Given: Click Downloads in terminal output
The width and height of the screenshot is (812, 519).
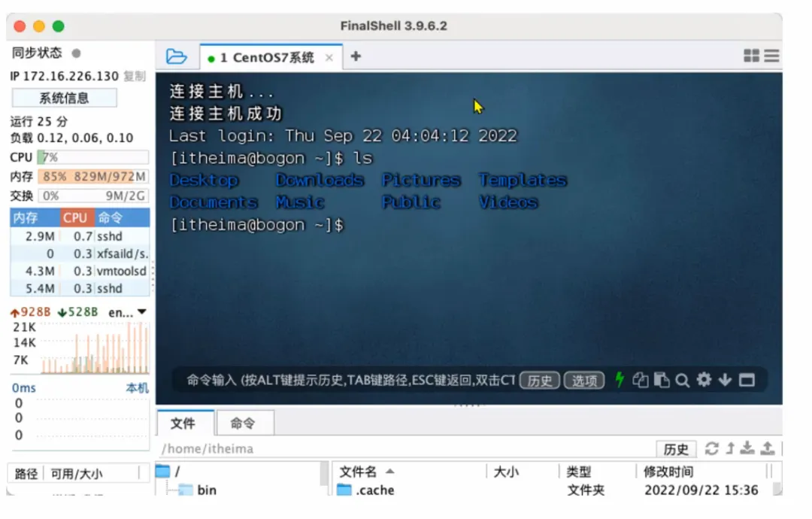Looking at the screenshot, I should tap(320, 180).
